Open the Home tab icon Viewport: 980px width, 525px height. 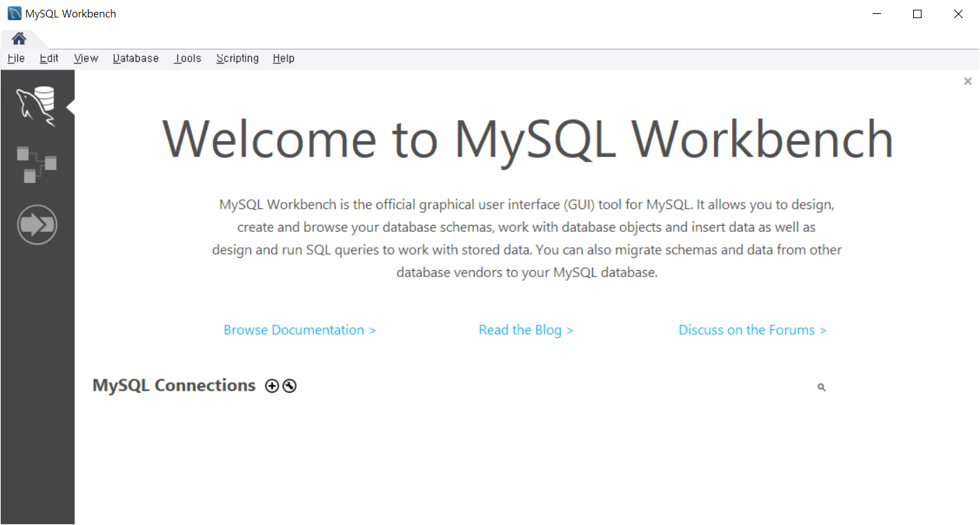[x=19, y=38]
